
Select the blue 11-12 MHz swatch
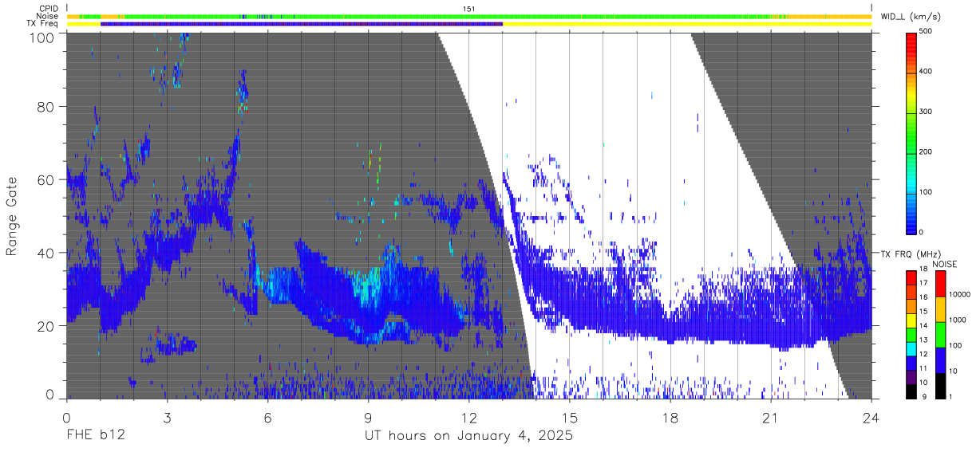point(911,363)
